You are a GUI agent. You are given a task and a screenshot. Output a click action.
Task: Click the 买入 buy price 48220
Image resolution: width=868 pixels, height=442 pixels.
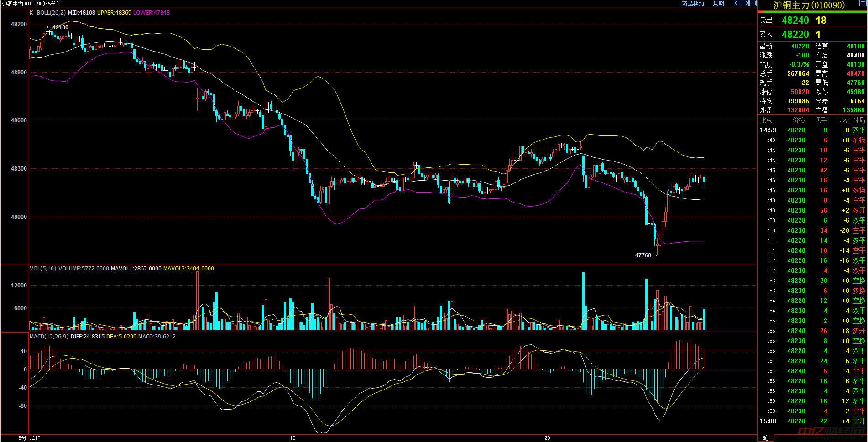(795, 35)
